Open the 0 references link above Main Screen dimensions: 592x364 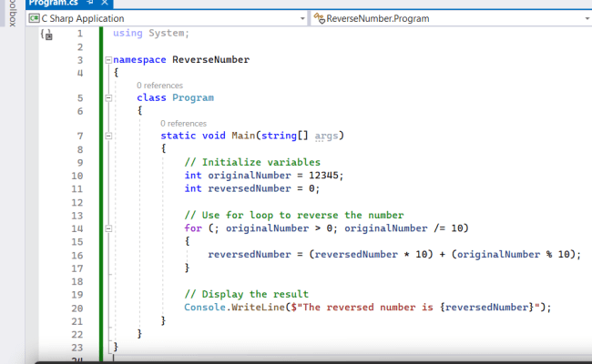(x=183, y=124)
